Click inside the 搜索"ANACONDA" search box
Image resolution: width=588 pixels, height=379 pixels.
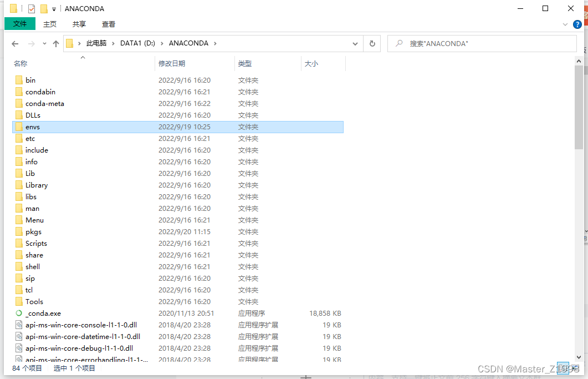(x=488, y=43)
